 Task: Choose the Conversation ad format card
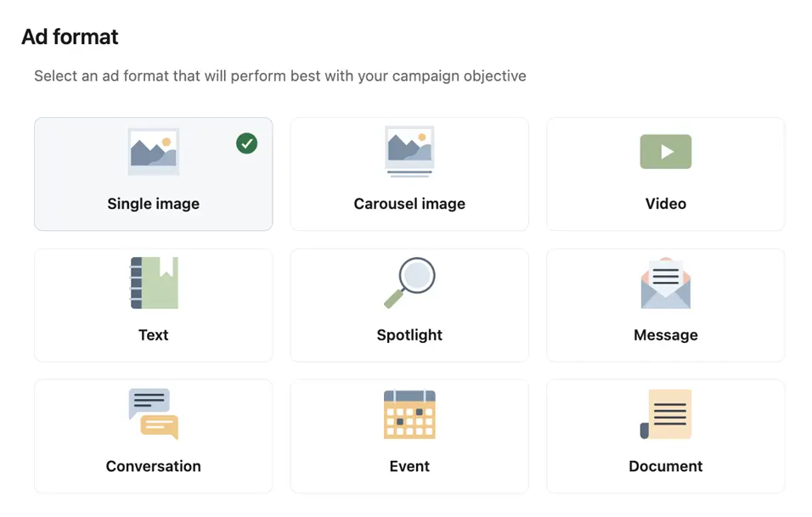click(x=153, y=436)
